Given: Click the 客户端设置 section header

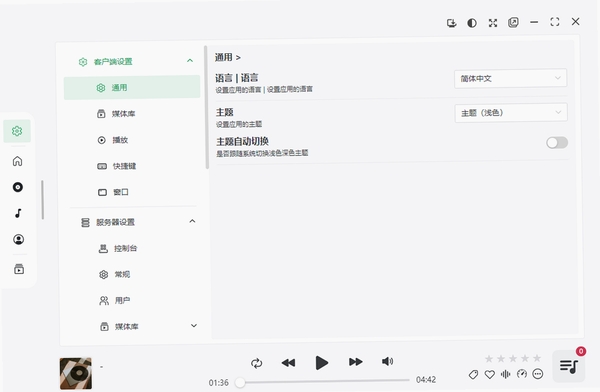Looking at the screenshot, I should [x=132, y=61].
